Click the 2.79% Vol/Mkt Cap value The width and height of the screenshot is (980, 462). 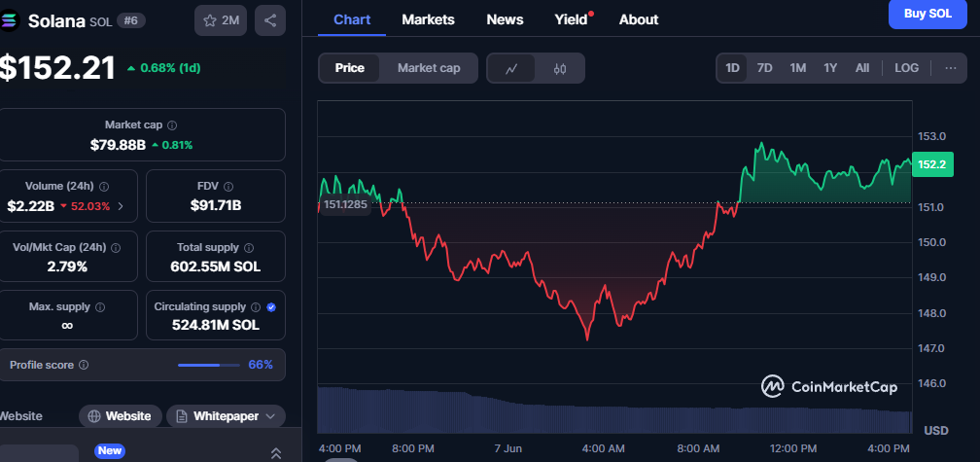point(67,267)
